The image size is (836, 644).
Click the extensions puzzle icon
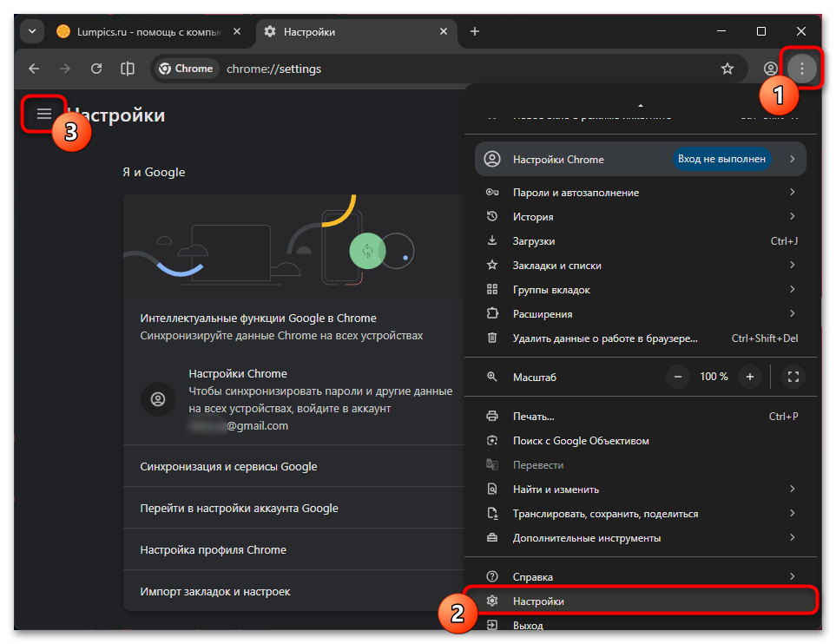click(492, 313)
